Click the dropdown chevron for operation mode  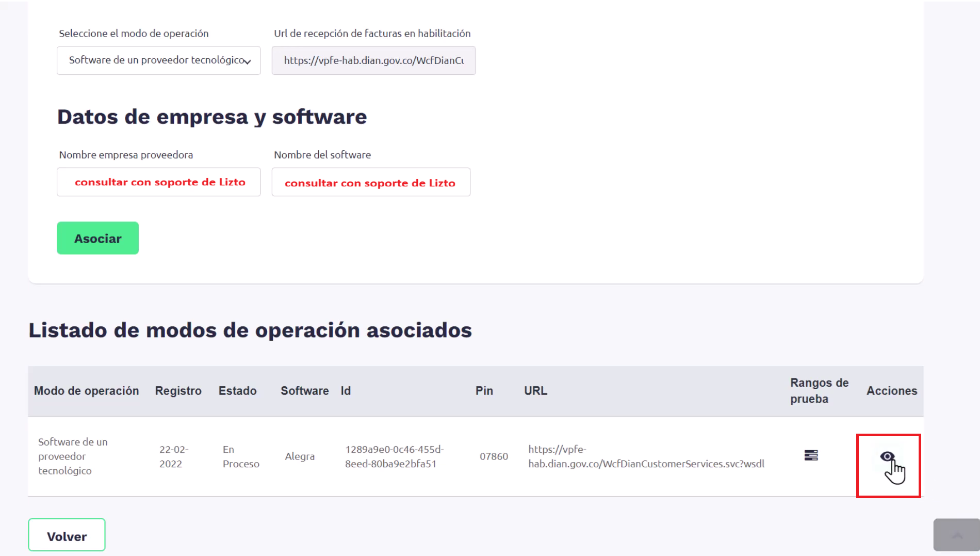[x=248, y=61]
